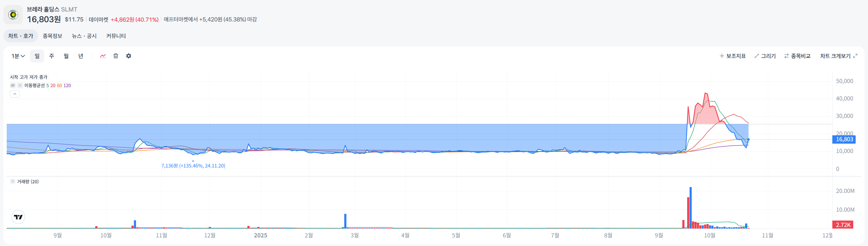868x246 pixels.
Task: Click the 2.72K volume label on axis
Action: (843, 225)
